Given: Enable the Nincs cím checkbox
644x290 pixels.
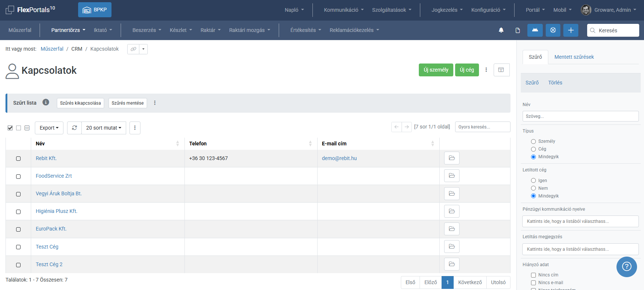Looking at the screenshot, I should pos(534,275).
